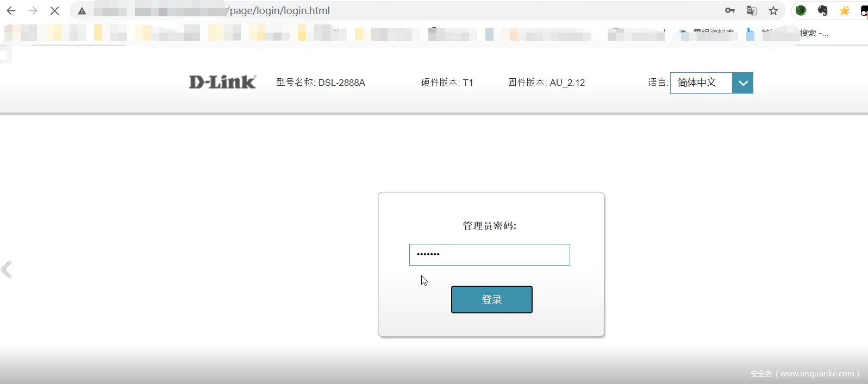Focus the administrator password field
868x384 pixels.
tap(489, 255)
